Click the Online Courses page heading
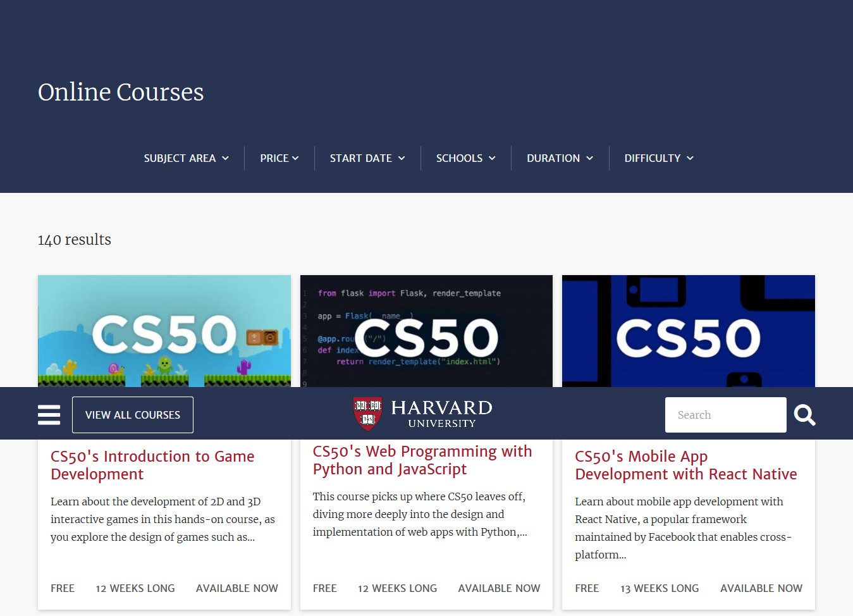This screenshot has height=616, width=853. 121,92
